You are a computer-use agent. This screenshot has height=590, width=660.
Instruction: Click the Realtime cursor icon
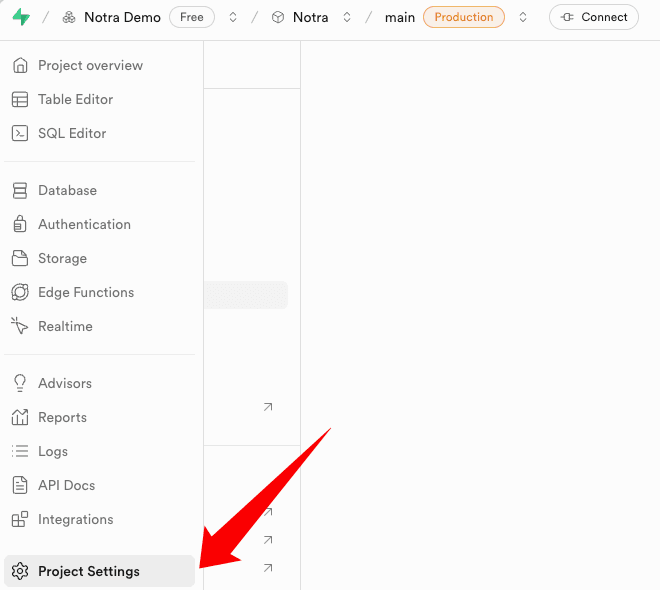[x=20, y=327]
